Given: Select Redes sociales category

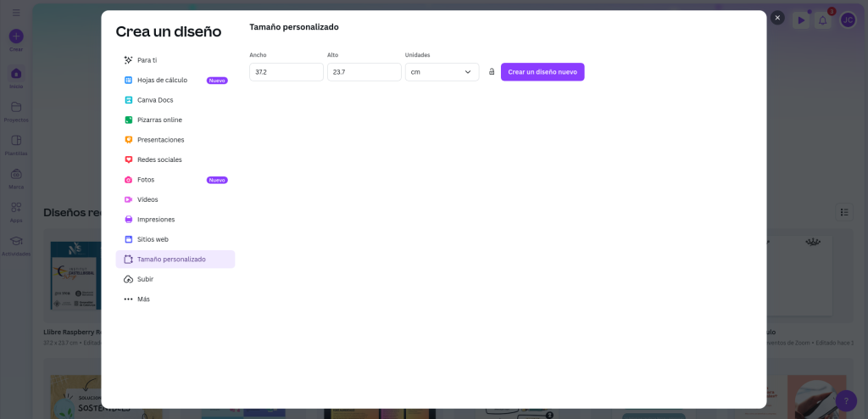Looking at the screenshot, I should tap(175, 159).
